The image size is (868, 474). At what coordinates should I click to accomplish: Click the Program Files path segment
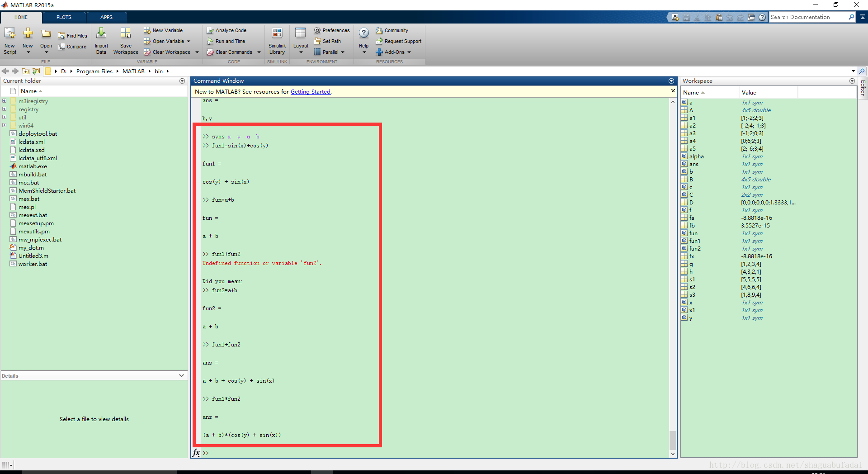coord(94,71)
